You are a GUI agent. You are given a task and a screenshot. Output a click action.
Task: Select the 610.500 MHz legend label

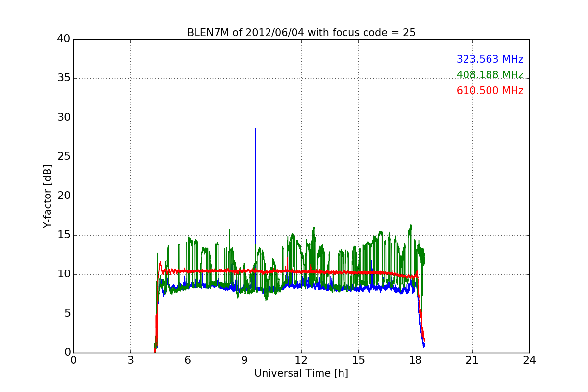pos(490,91)
